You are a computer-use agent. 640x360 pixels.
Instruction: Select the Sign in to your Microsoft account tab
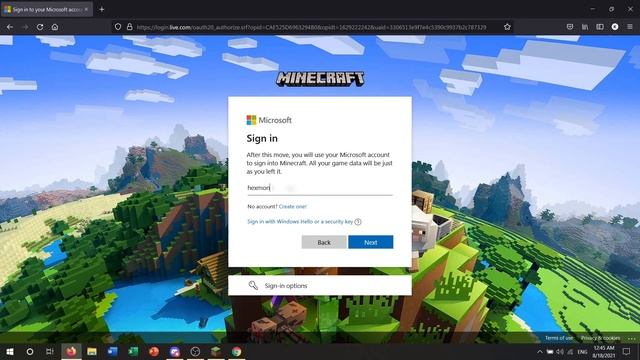point(47,9)
